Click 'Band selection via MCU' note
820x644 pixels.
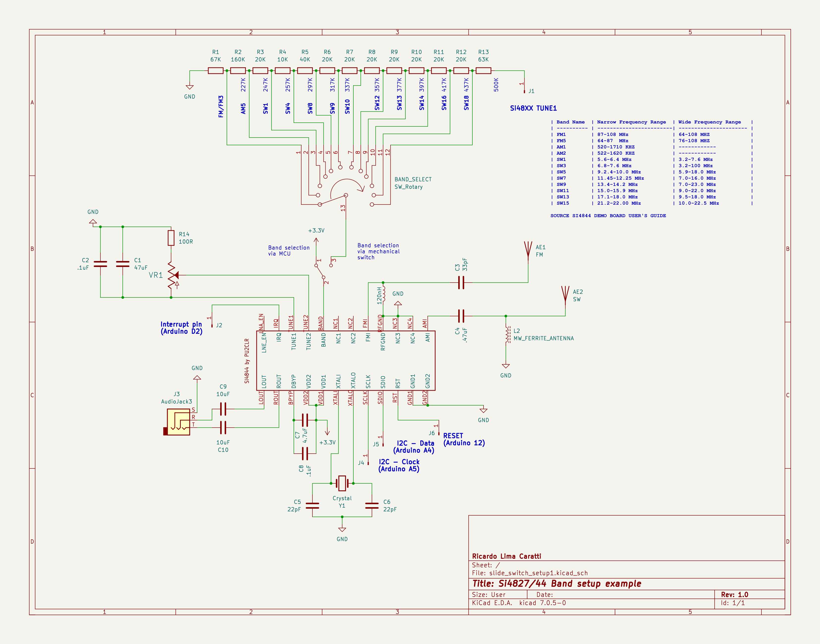tap(289, 251)
